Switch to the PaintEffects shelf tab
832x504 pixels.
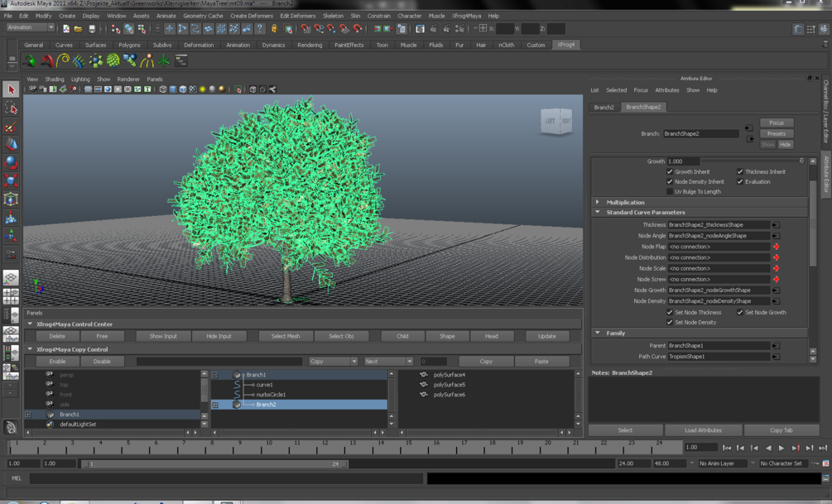tap(349, 45)
